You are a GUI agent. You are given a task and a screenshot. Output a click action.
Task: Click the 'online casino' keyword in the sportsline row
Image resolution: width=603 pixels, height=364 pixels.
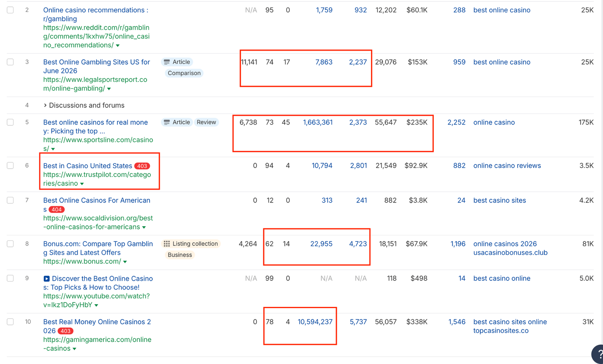pyautogui.click(x=494, y=122)
